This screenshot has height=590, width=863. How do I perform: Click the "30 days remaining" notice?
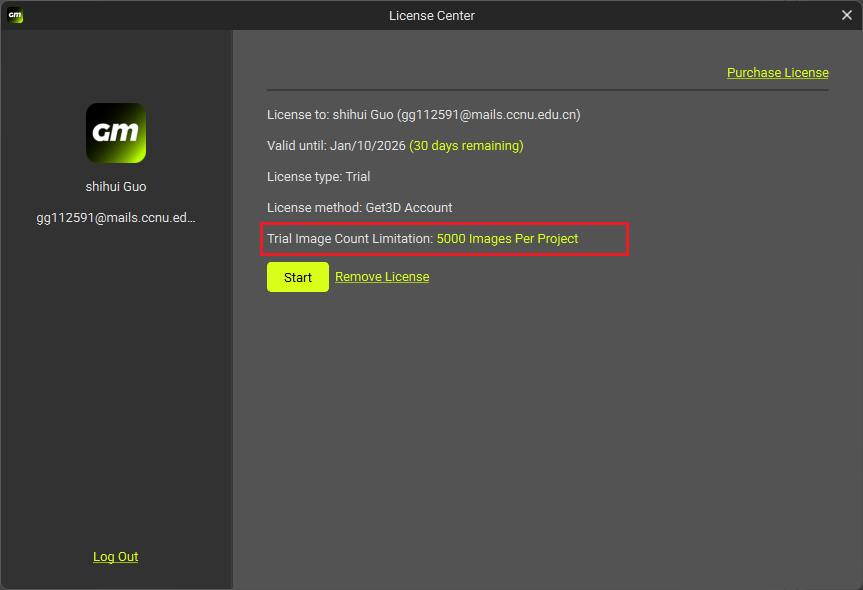466,146
